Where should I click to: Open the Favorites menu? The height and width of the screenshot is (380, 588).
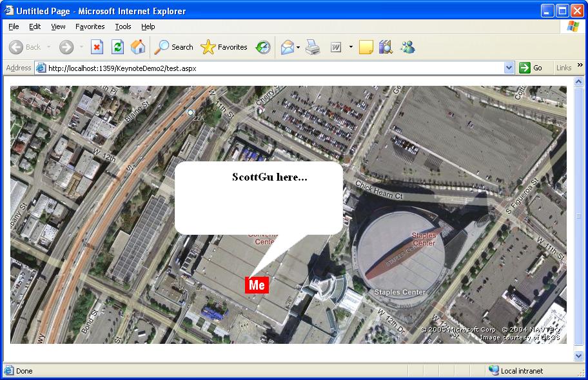[x=90, y=26]
